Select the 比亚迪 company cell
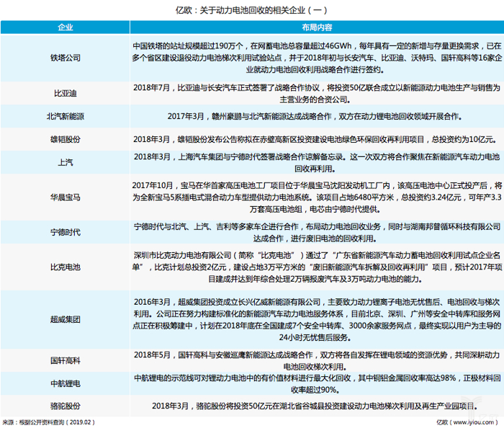This screenshot has height=428, width=504. [66, 93]
